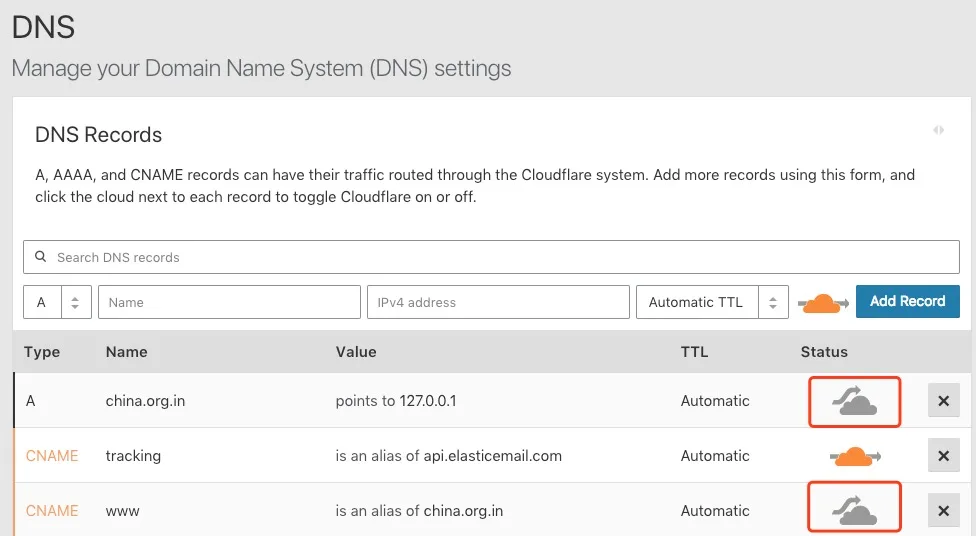Click the Value column header
976x536 pixels.
(x=356, y=352)
